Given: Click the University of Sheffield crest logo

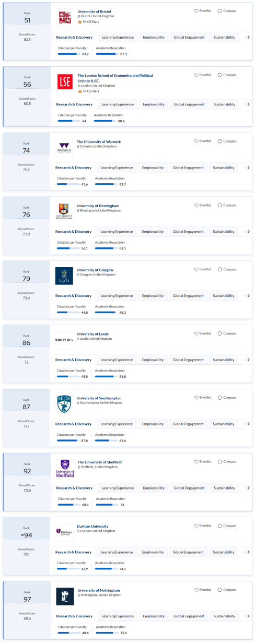Looking at the screenshot, I should (x=65, y=468).
